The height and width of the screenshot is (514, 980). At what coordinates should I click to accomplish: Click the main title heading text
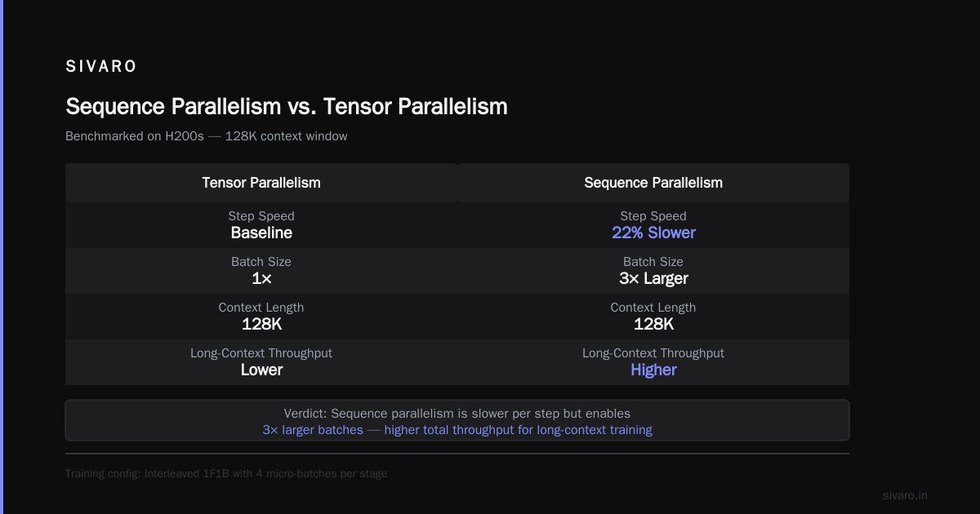coord(287,107)
